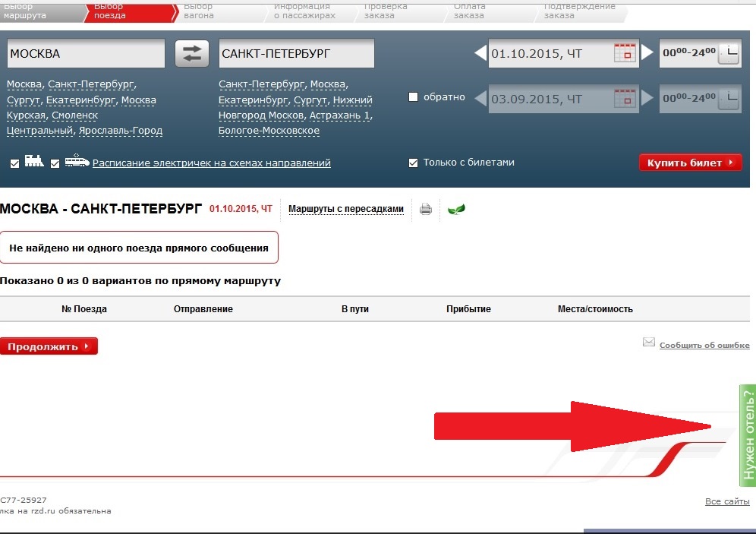This screenshot has width=756, height=534.
Task: Open the return date calendar icon
Action: pyautogui.click(x=624, y=99)
